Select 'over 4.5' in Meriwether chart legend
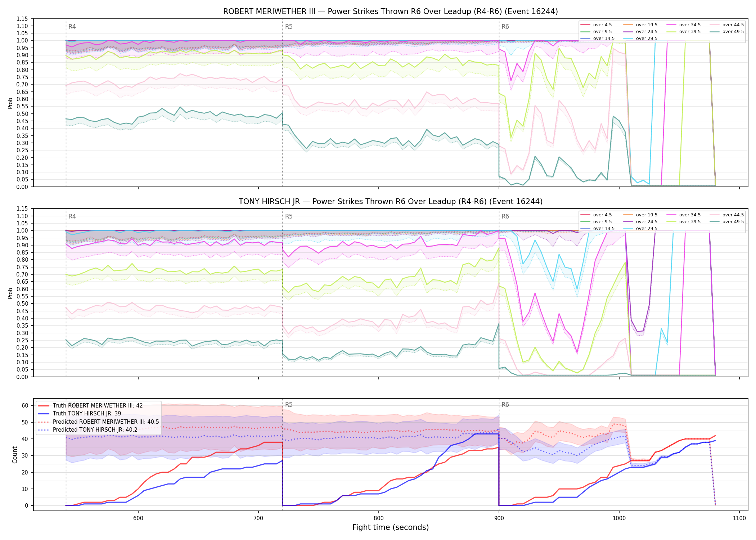 596,25
